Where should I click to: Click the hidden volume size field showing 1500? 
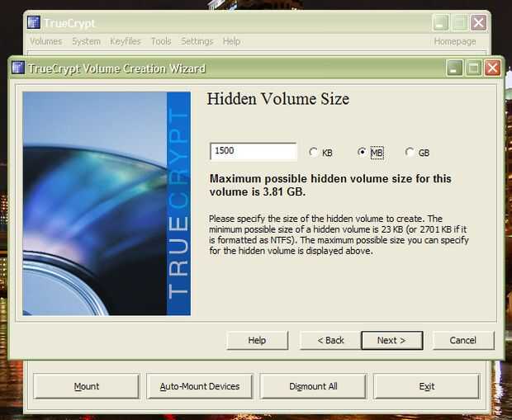(x=254, y=151)
